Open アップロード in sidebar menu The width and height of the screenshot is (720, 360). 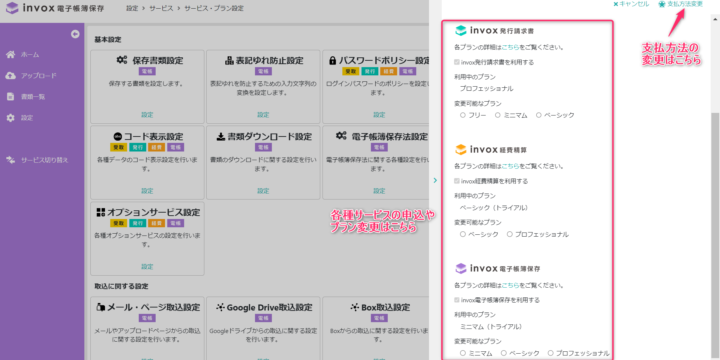click(39, 76)
